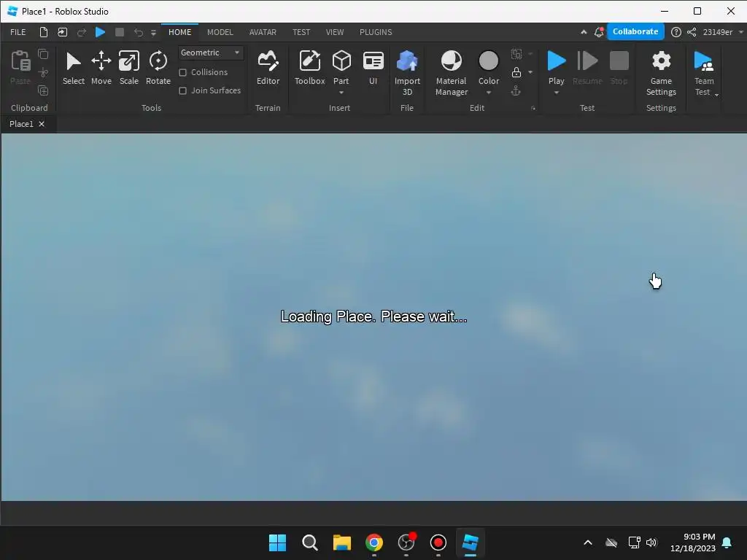
Task: Open the quick access customize dropdown
Action: point(153,32)
